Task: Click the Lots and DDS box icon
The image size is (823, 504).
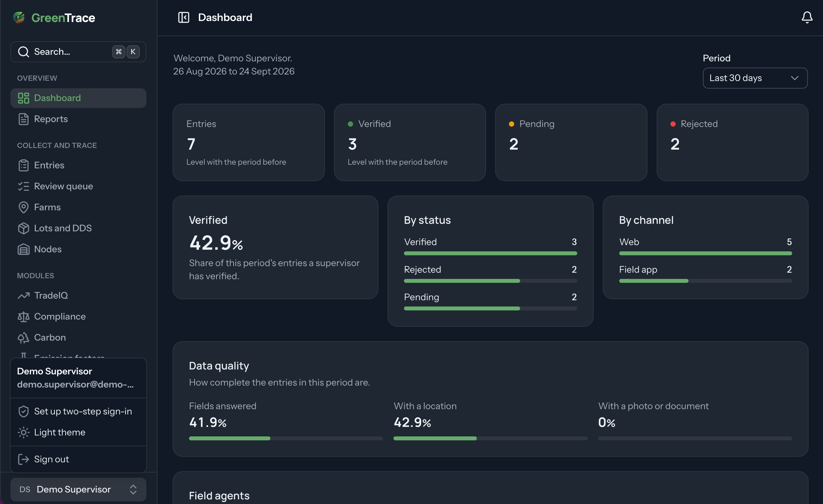Action: pos(23,228)
